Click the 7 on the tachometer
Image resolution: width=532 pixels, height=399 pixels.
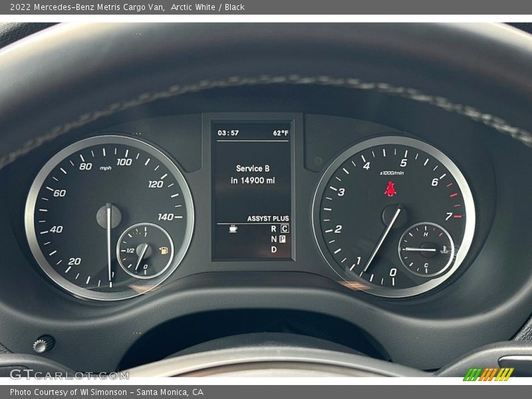click(x=448, y=216)
